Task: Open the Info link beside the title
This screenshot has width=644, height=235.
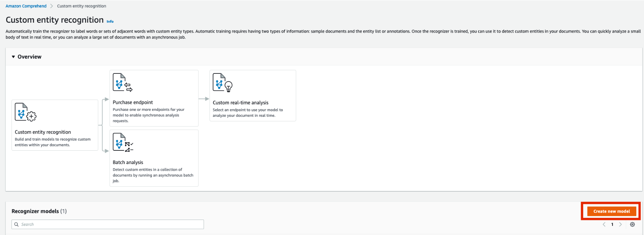Action: [110, 21]
